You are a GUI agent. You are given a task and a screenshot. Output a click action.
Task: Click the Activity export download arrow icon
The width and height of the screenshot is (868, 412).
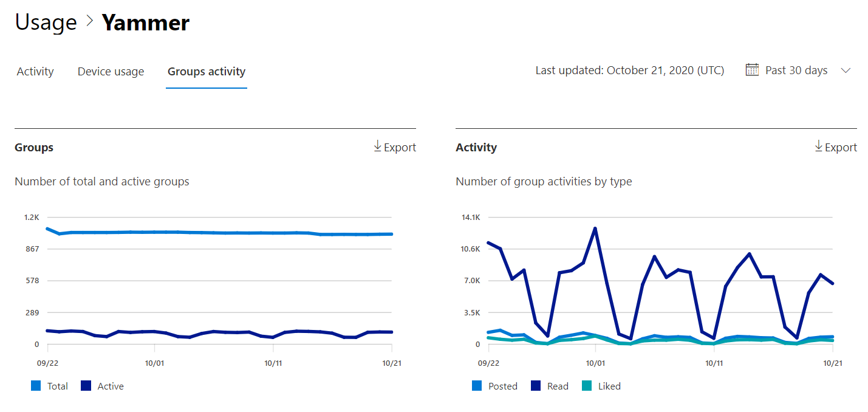[818, 146]
